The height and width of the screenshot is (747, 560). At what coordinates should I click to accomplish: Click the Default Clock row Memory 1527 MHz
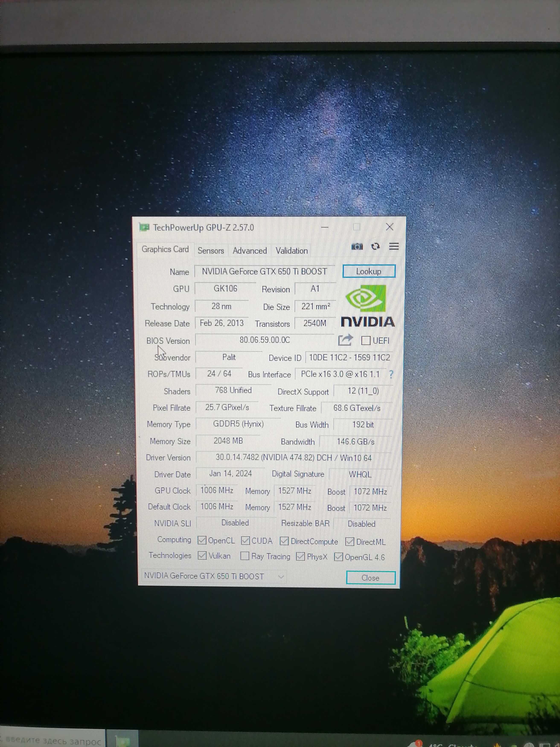pyautogui.click(x=295, y=507)
